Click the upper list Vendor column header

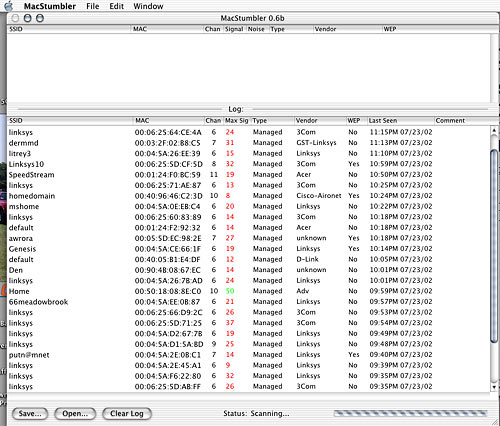(347, 29)
